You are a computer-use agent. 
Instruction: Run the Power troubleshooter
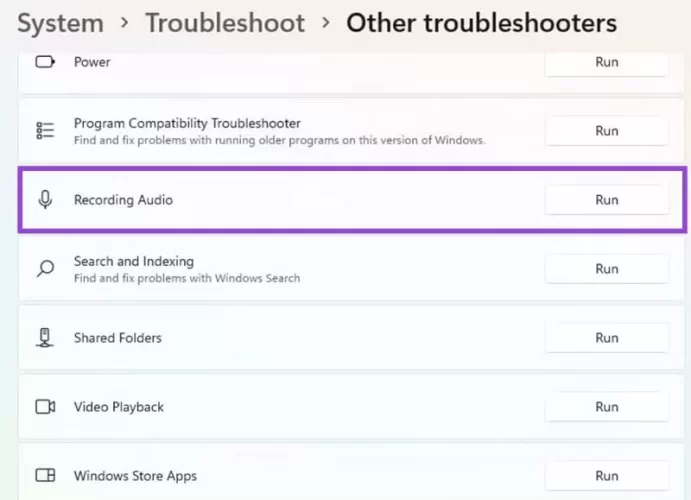point(606,62)
